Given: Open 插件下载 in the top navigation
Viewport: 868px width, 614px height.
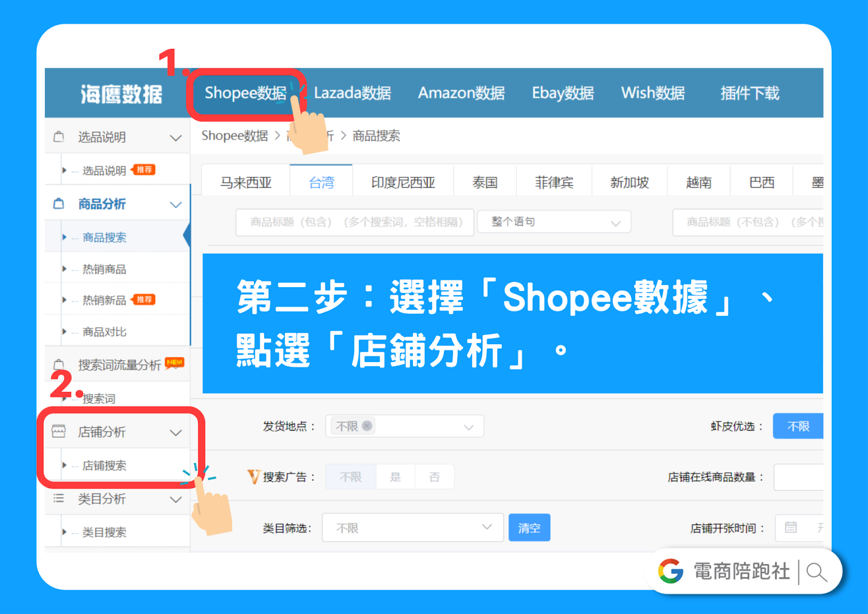Looking at the screenshot, I should click(x=750, y=93).
